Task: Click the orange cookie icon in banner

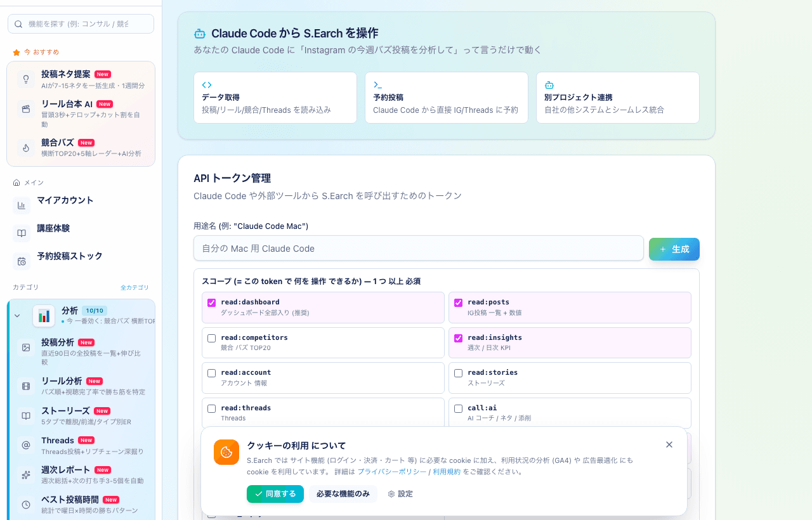Action: pos(226,452)
